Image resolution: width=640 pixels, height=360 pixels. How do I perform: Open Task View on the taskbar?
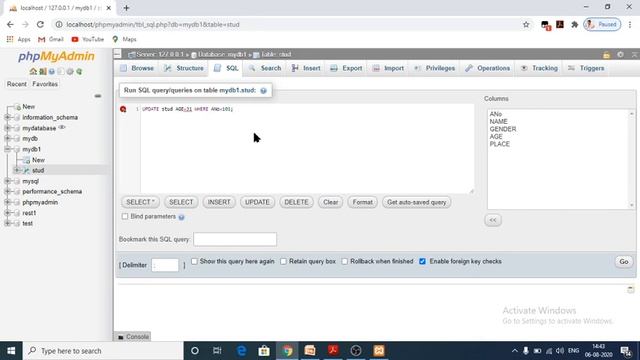[x=217, y=351]
